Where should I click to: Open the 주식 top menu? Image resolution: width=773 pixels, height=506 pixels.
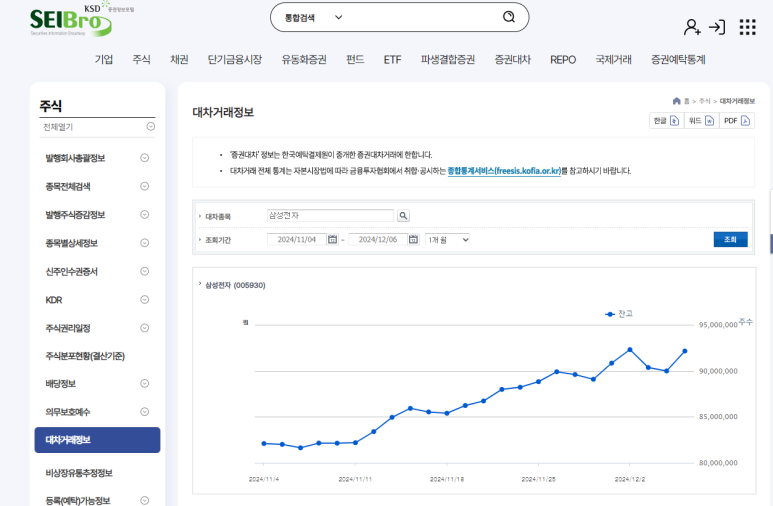point(141,60)
